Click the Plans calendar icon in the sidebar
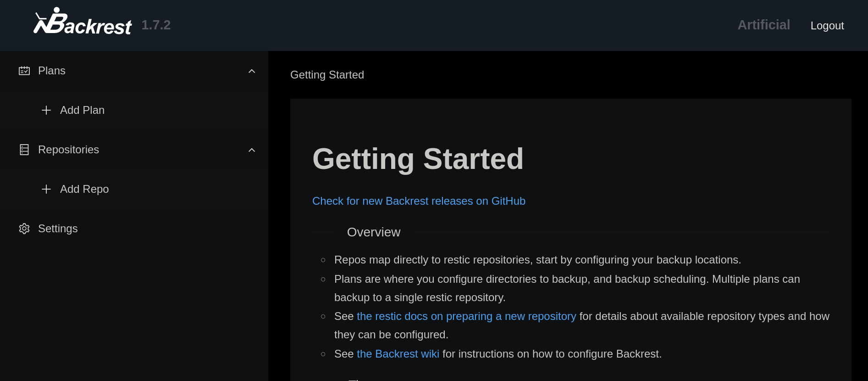 click(24, 71)
